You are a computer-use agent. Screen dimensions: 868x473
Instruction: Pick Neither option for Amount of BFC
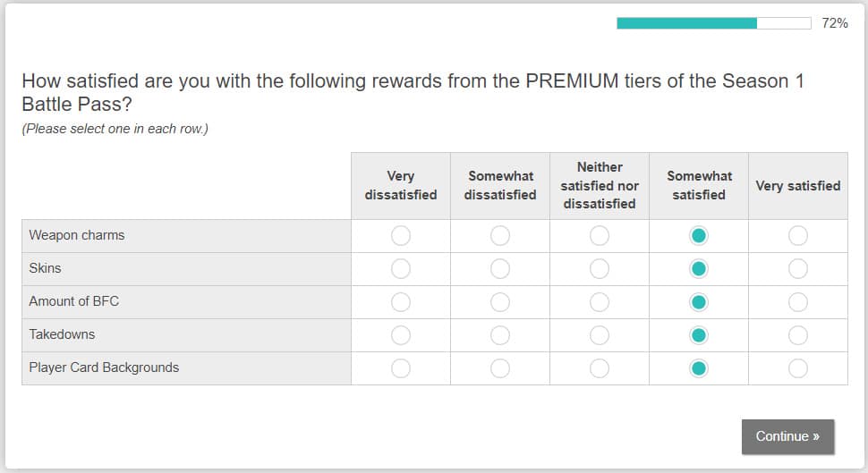[600, 301]
